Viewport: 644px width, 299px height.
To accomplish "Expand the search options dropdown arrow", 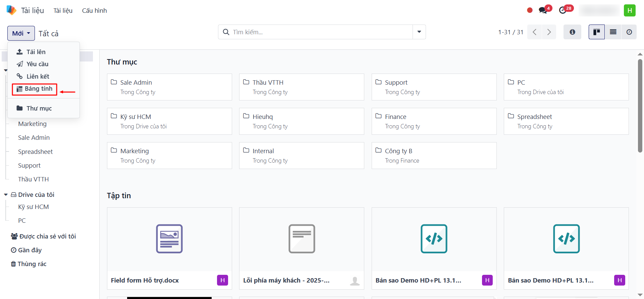I will (x=419, y=32).
